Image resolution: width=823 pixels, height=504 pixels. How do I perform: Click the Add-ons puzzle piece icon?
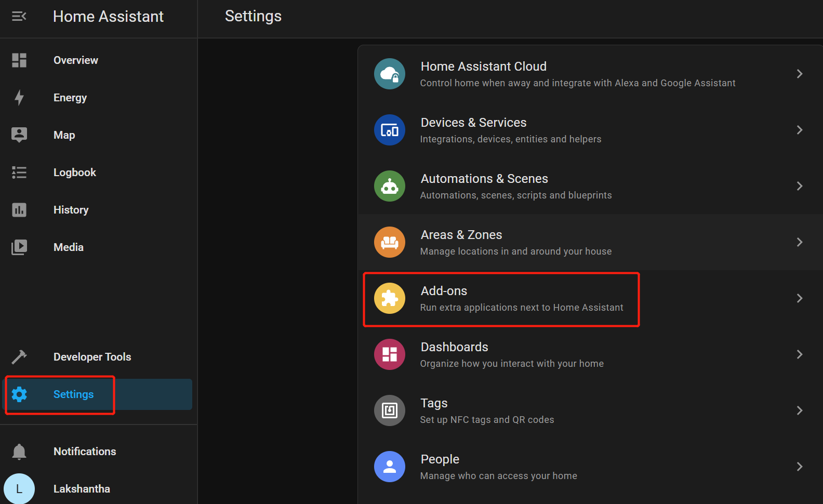[x=390, y=298]
